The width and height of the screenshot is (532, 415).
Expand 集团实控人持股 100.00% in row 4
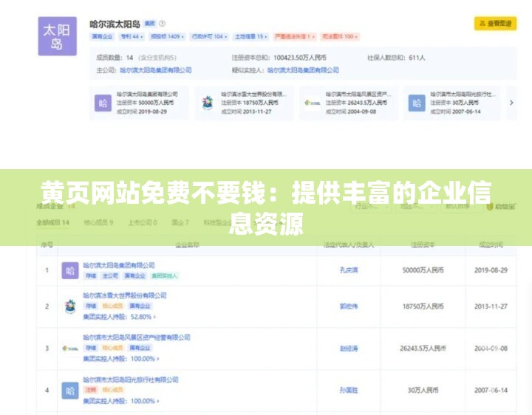click(121, 401)
